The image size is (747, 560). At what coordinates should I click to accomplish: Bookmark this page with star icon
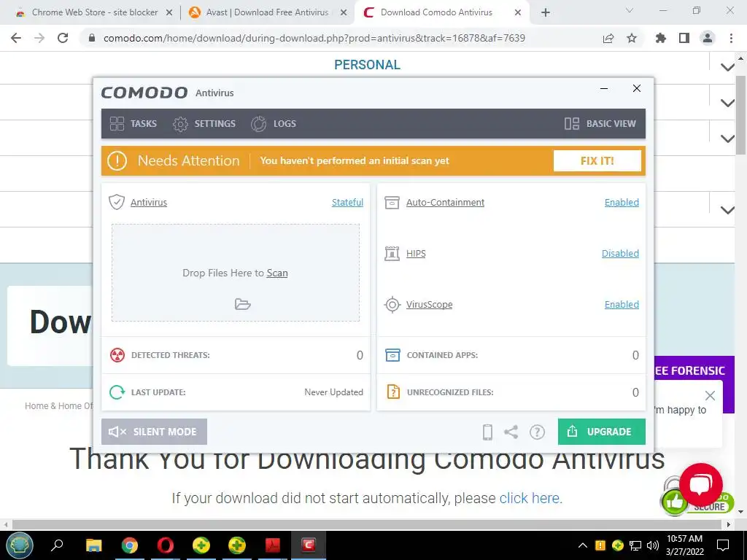[632, 39]
